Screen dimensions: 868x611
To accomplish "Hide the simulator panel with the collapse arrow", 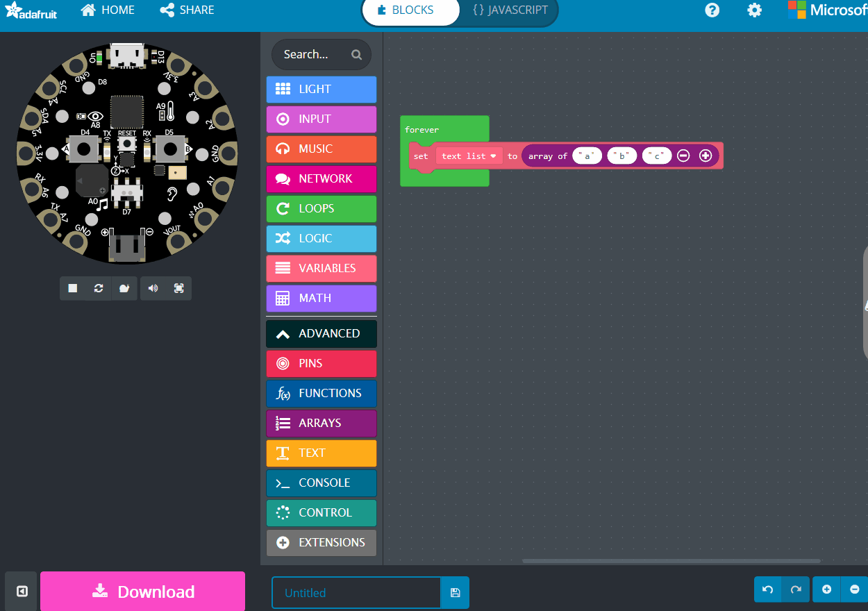I will [x=20, y=590].
